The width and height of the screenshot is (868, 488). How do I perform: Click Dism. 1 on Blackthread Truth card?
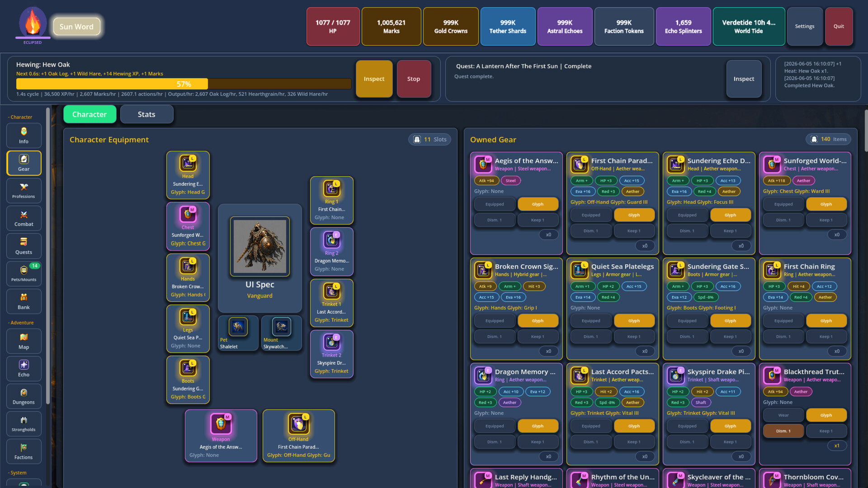click(x=783, y=431)
